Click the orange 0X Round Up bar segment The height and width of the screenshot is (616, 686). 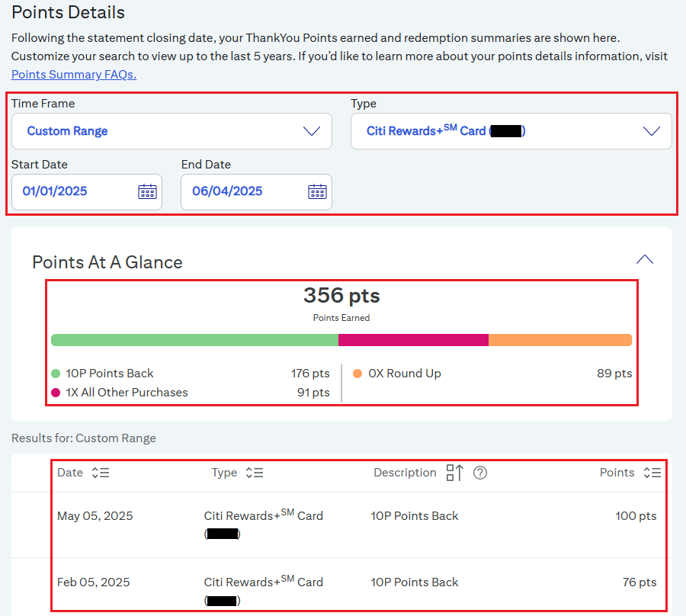560,340
